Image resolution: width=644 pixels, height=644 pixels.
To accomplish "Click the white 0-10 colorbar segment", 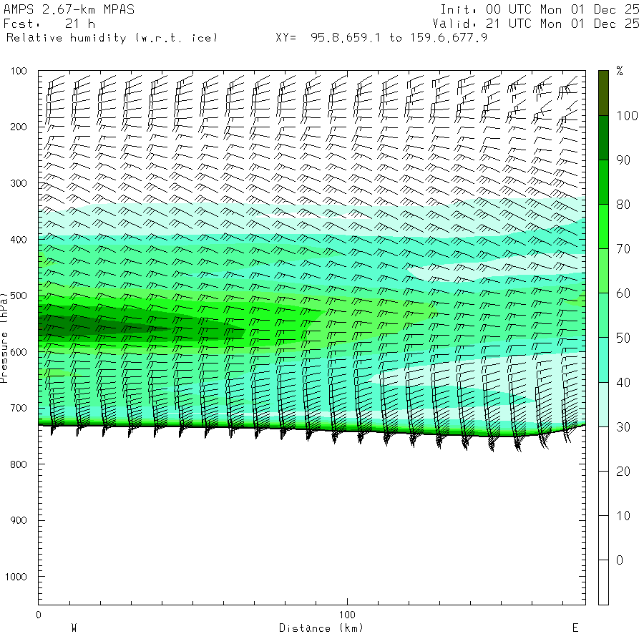I will 603,537.
